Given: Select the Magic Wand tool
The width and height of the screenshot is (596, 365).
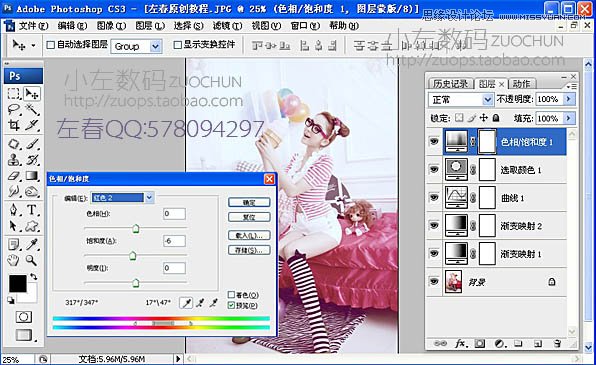Looking at the screenshot, I should pos(32,110).
